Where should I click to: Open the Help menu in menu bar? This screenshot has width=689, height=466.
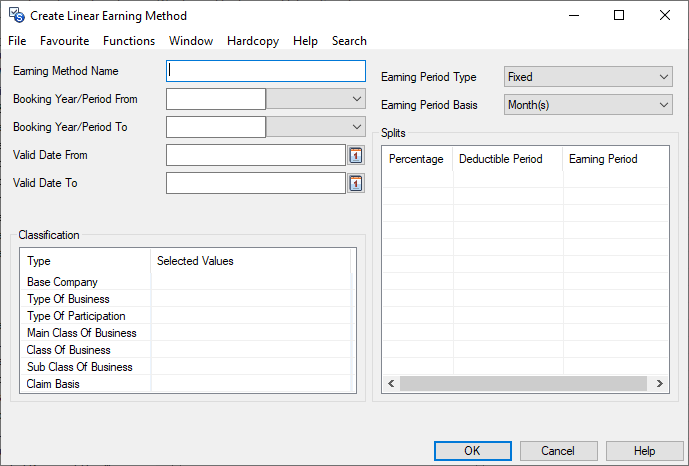(x=305, y=41)
